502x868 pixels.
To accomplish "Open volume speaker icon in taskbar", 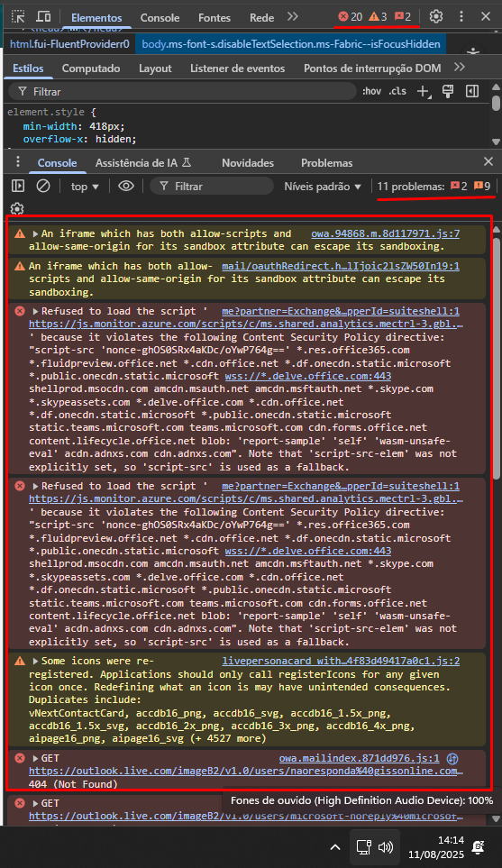I will click(x=386, y=847).
